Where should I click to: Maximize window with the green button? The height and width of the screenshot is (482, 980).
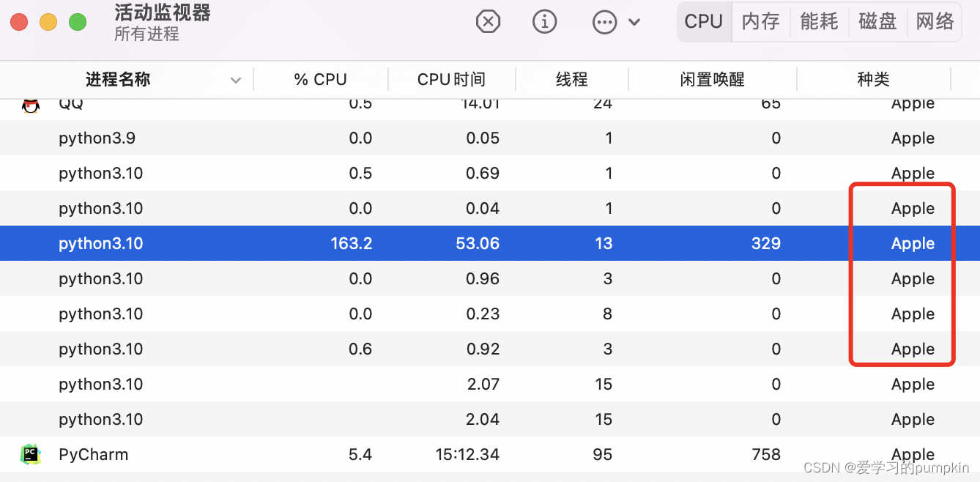point(78,22)
